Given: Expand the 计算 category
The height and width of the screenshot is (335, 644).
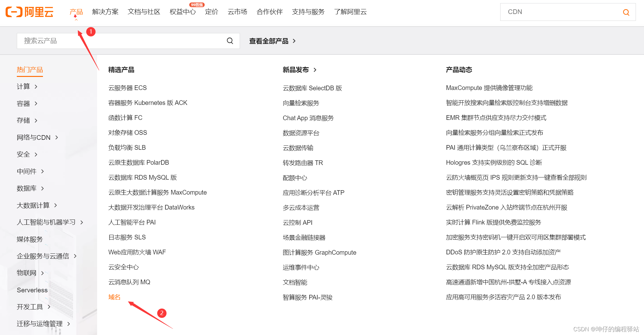Looking at the screenshot, I should (27, 87).
